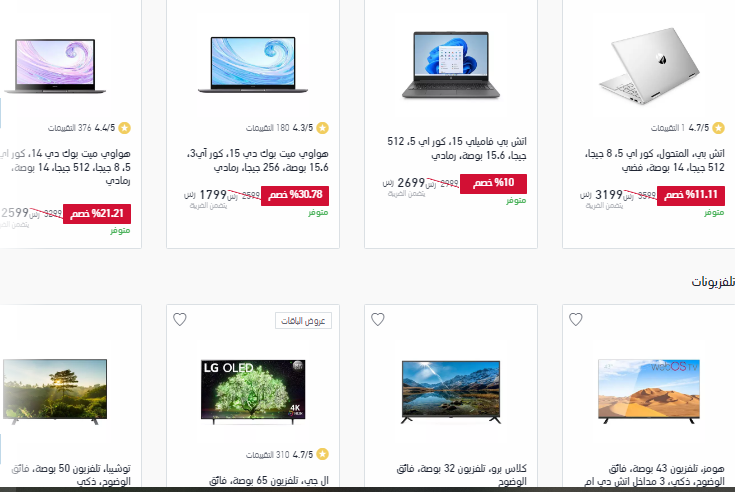Click star rating icon for Huawei MateBook D15

[x=322, y=128]
